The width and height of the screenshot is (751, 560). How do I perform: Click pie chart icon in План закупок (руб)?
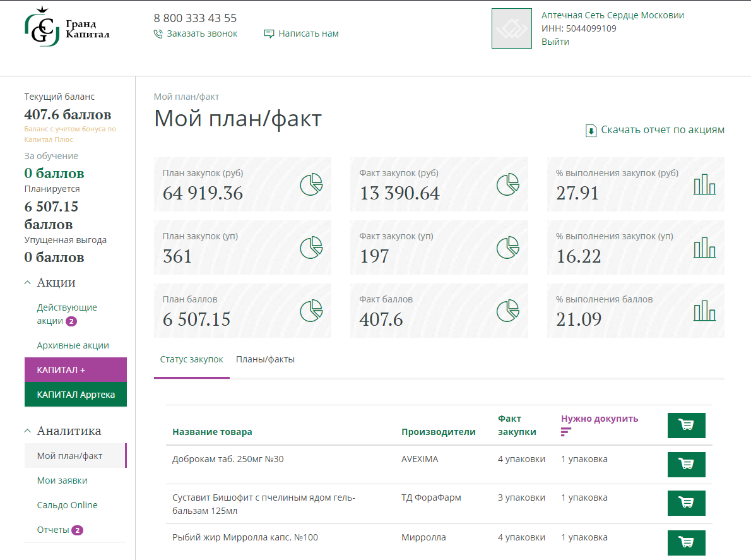[x=311, y=184]
